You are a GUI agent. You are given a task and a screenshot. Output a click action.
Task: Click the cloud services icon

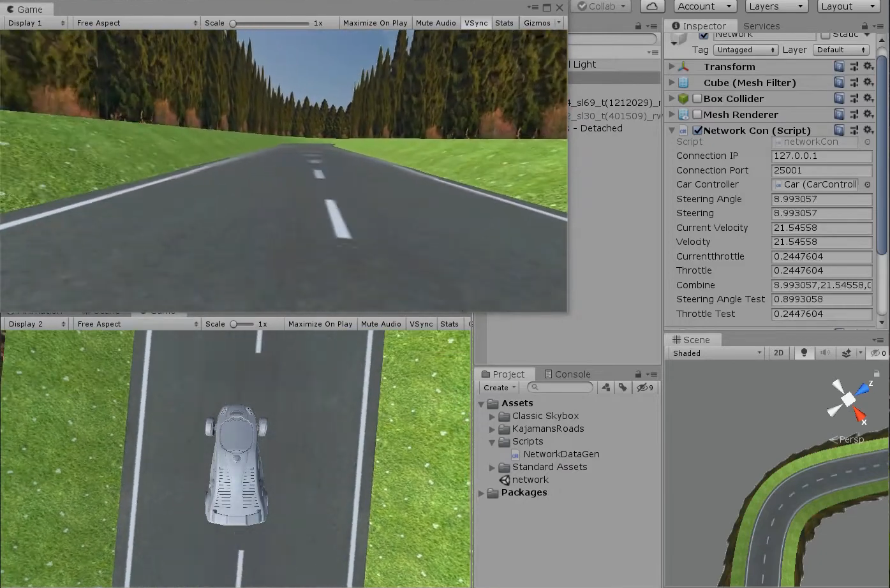click(651, 6)
